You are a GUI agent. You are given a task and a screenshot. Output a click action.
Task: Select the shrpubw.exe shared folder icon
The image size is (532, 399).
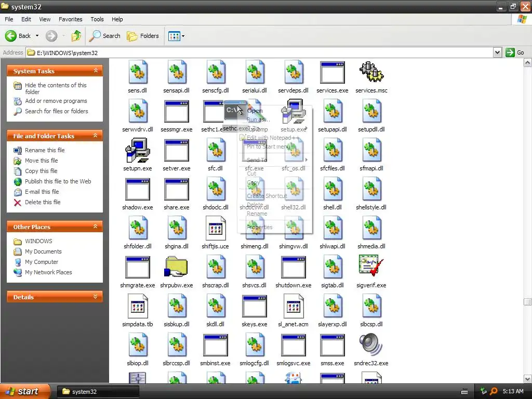coord(176,267)
